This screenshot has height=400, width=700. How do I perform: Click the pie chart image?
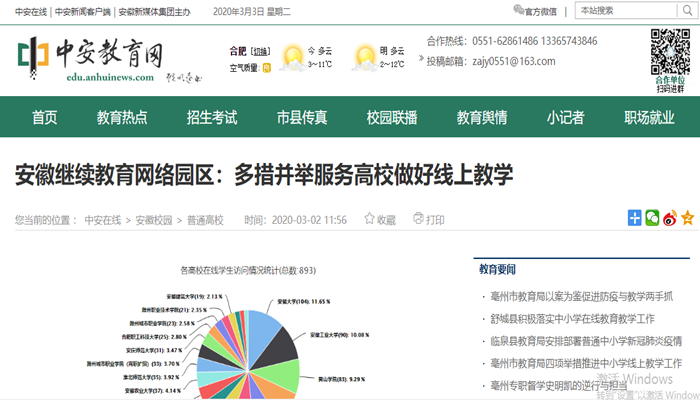(x=248, y=354)
